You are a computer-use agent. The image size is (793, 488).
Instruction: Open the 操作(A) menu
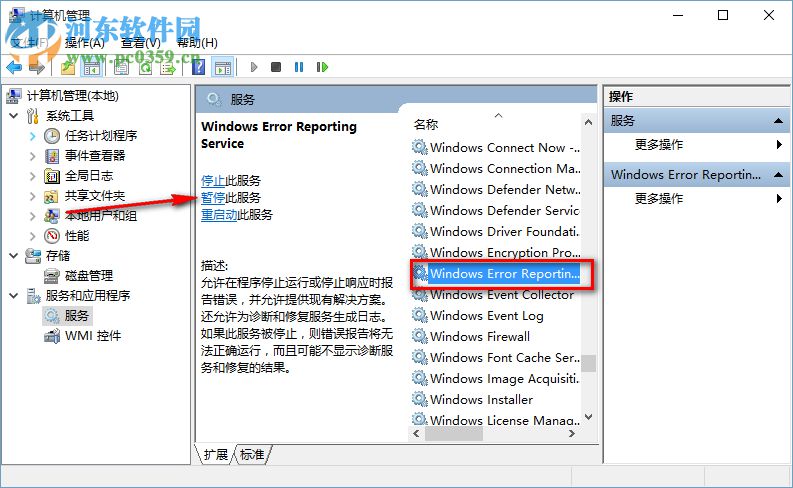pos(84,43)
